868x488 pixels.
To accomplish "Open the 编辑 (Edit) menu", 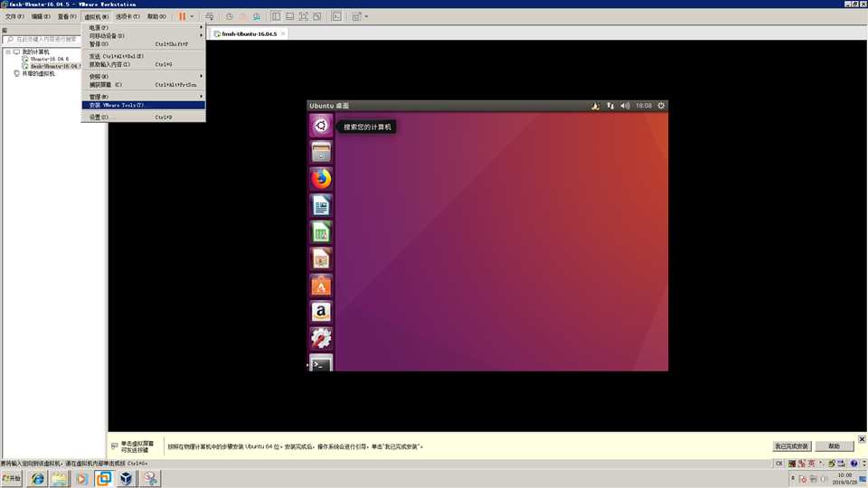I will [x=41, y=16].
